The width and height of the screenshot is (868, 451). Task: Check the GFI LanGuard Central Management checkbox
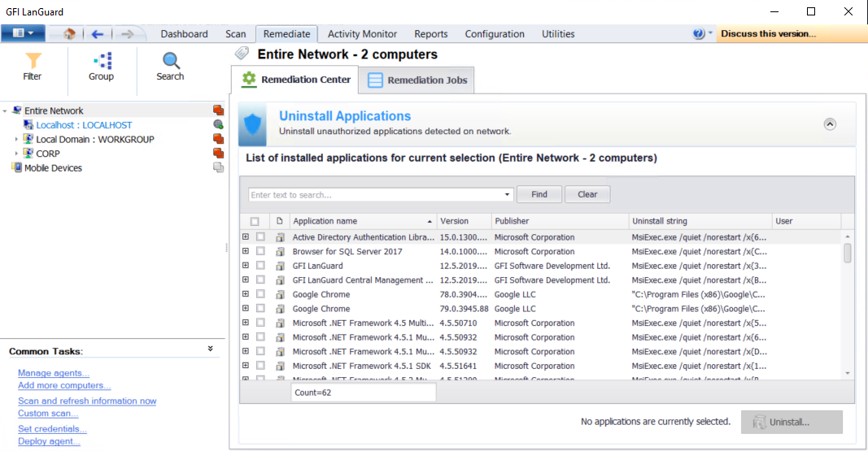click(x=261, y=280)
